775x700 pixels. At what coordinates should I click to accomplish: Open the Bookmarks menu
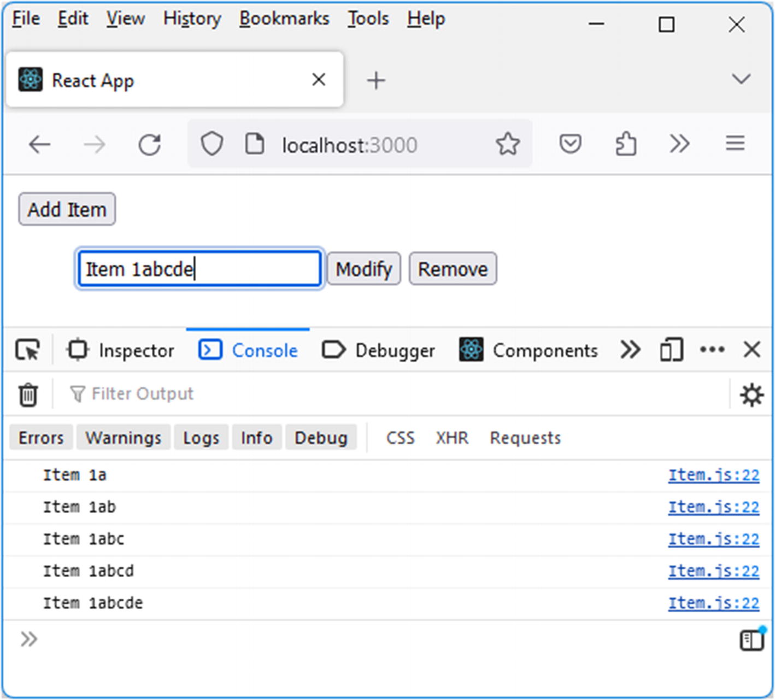[284, 19]
